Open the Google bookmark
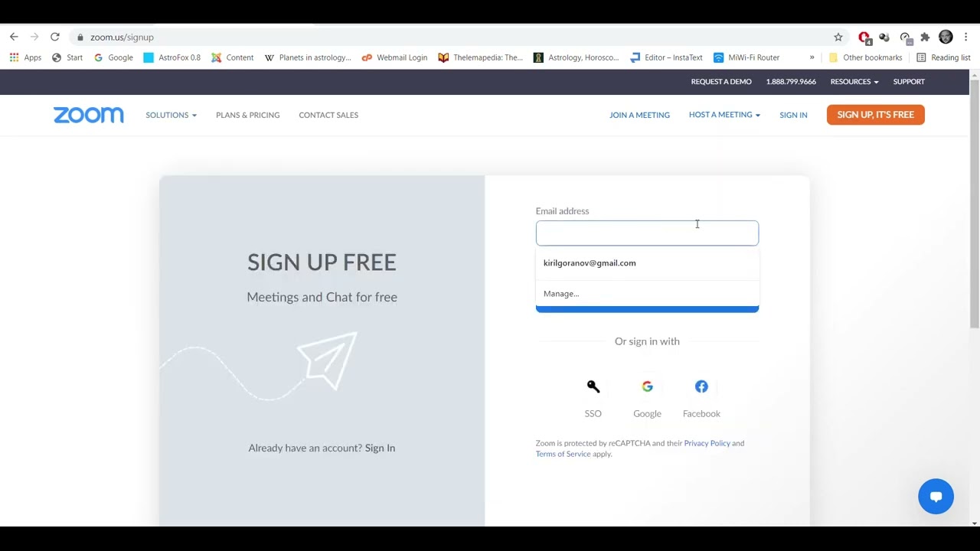 (x=113, y=57)
